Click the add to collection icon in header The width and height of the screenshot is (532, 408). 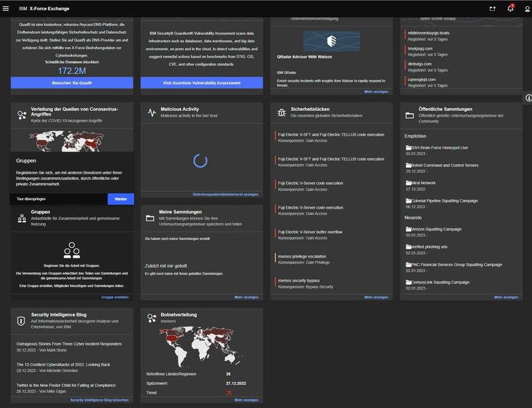(x=493, y=9)
